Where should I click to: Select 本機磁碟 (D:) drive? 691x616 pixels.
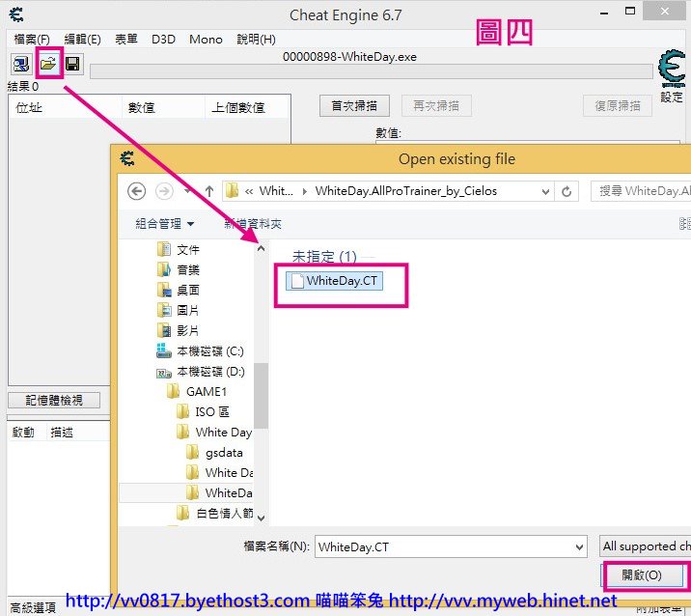[200, 372]
